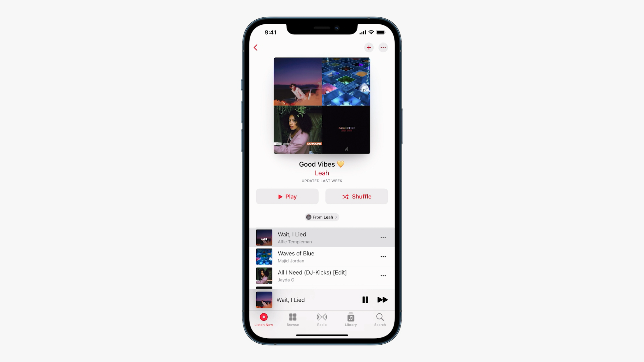Tap the Shuffle button for playlist
The image size is (644, 362).
pyautogui.click(x=357, y=196)
